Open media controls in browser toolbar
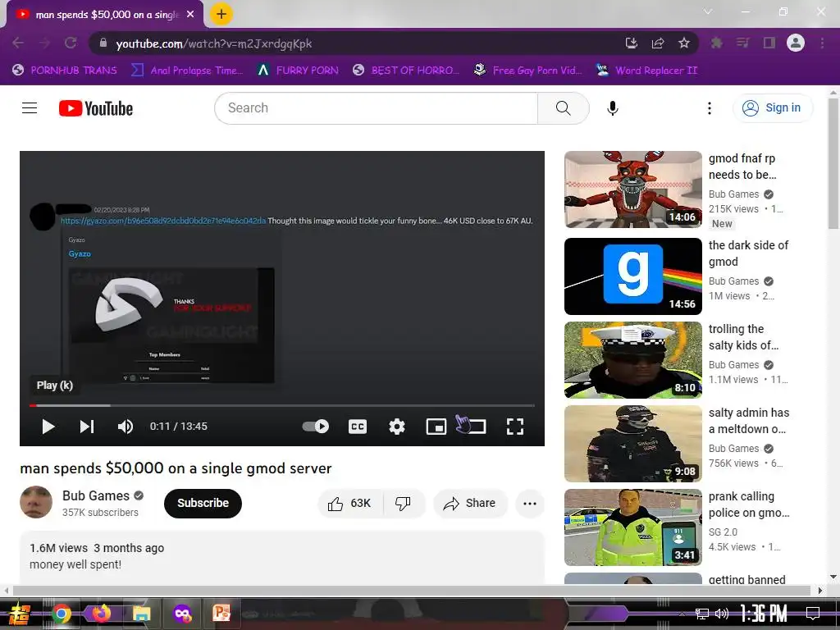 tap(742, 43)
